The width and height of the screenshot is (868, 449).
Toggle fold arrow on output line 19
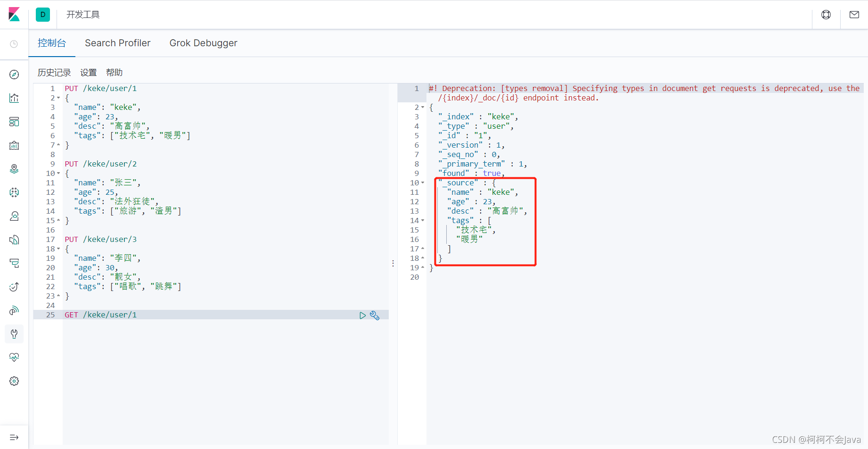pos(423,267)
